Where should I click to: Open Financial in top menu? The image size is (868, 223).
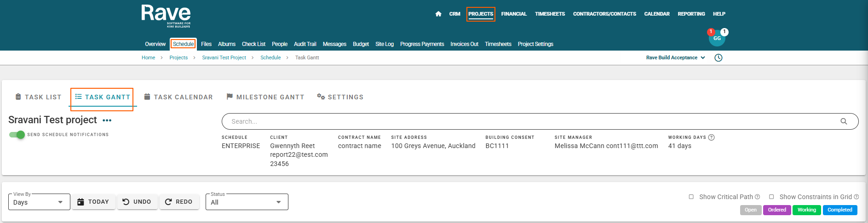(514, 14)
